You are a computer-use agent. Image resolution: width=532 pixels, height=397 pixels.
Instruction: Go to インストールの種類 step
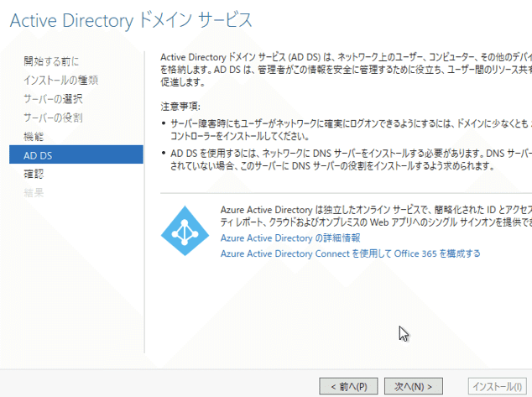(x=60, y=80)
